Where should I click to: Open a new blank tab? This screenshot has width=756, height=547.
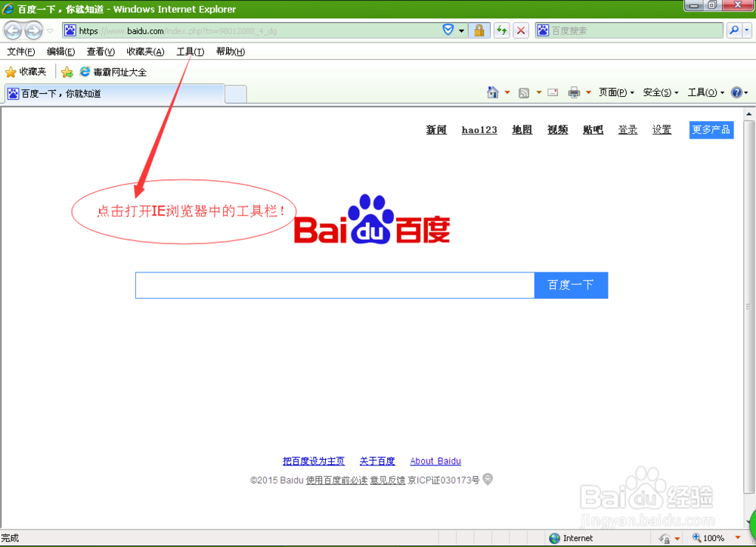coord(236,94)
